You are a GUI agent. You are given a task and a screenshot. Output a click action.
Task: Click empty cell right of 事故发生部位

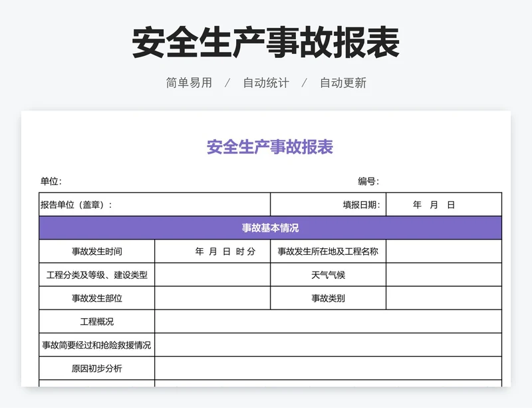tap(212, 298)
